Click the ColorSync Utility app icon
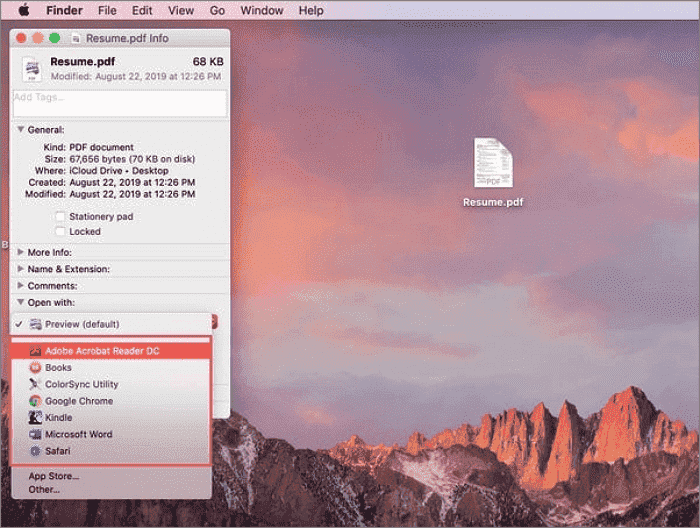The width and height of the screenshot is (700, 528). click(x=35, y=384)
